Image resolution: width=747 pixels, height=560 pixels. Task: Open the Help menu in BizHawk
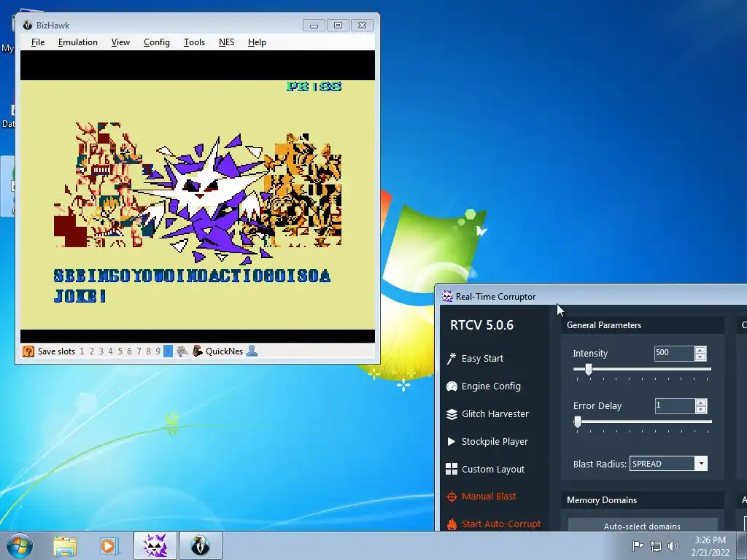tap(257, 42)
